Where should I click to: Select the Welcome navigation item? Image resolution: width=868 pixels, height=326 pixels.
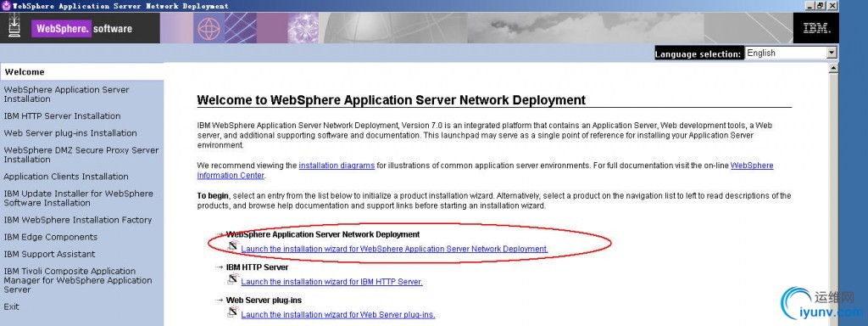pyautogui.click(x=82, y=71)
